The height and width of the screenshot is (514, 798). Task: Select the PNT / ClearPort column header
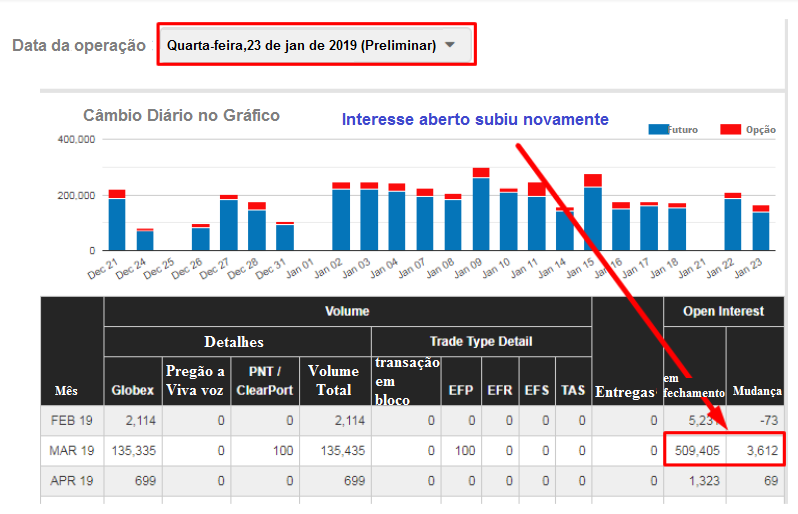(x=263, y=381)
